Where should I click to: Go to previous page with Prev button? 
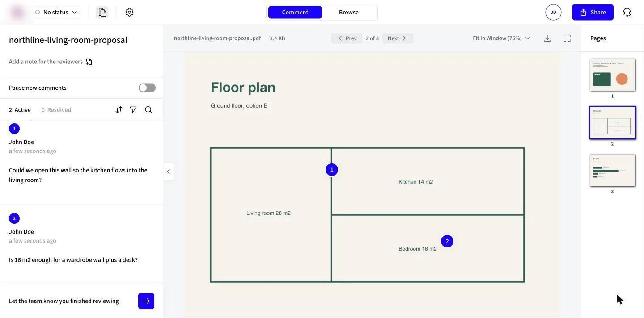(x=347, y=38)
